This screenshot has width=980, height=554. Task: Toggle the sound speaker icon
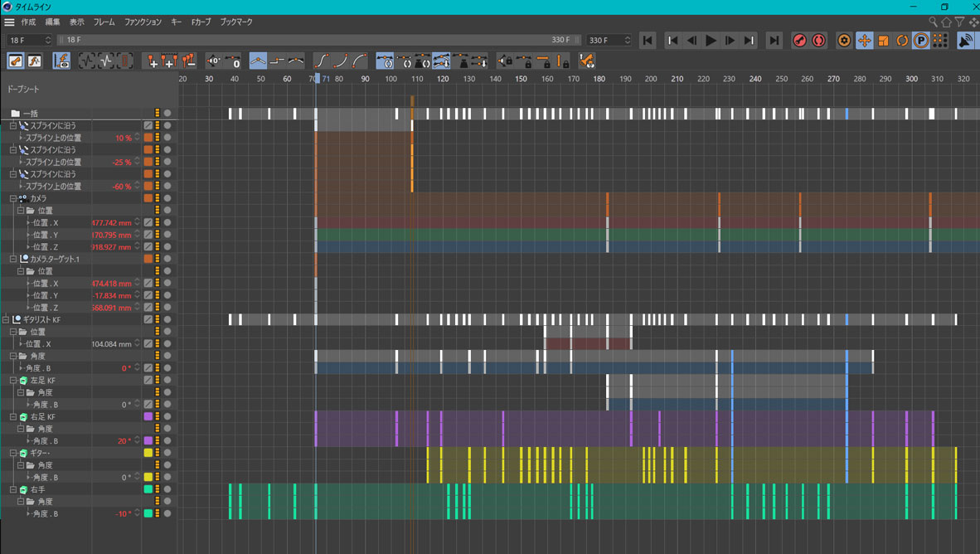[x=966, y=41]
